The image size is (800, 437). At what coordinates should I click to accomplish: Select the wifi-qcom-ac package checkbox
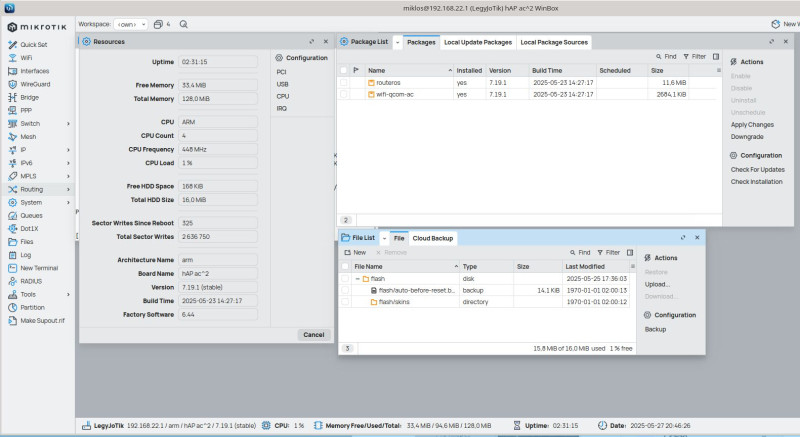coord(343,94)
